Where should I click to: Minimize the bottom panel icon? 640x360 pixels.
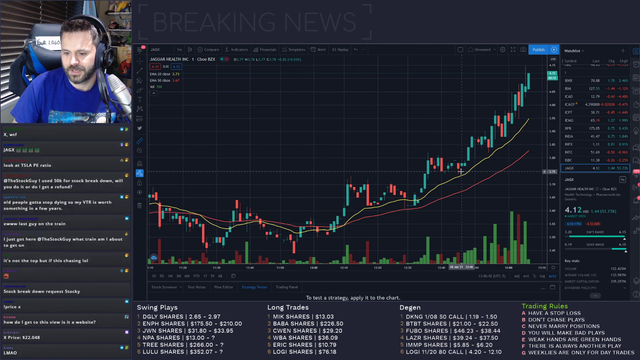click(543, 288)
